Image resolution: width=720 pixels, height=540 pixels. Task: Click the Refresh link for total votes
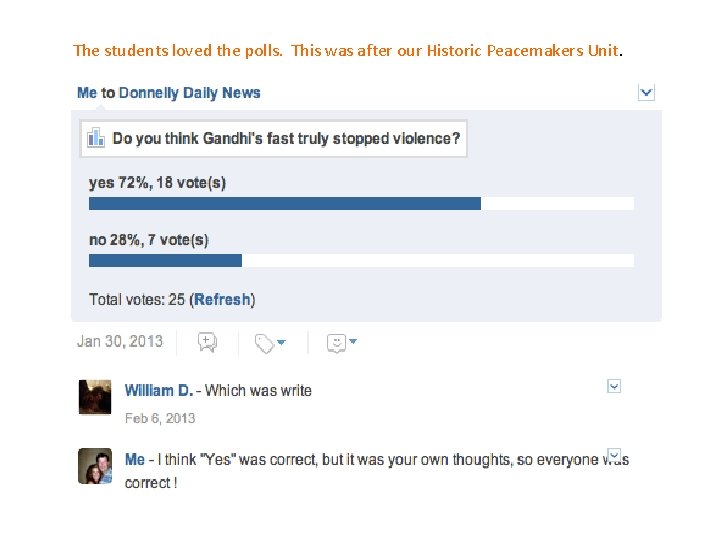(x=222, y=299)
